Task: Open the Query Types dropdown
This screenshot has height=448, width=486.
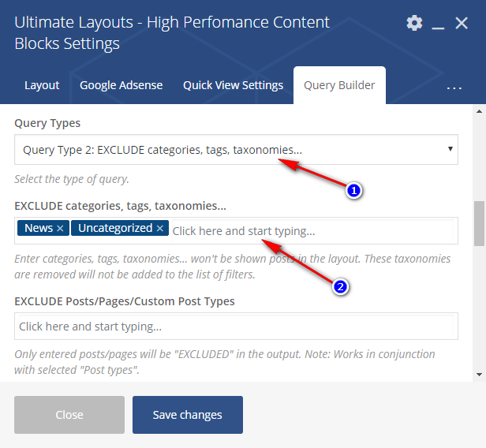Action: 236,149
